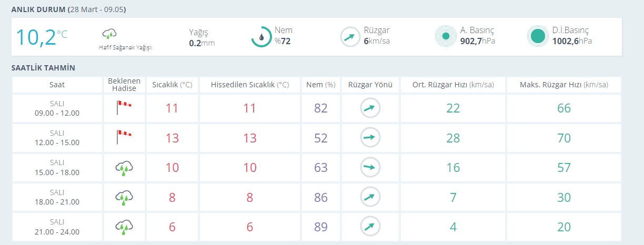The height and width of the screenshot is (245, 644).
Task: Click wind direction arrow for 21.00 - 24.00 row
Action: 370,227
